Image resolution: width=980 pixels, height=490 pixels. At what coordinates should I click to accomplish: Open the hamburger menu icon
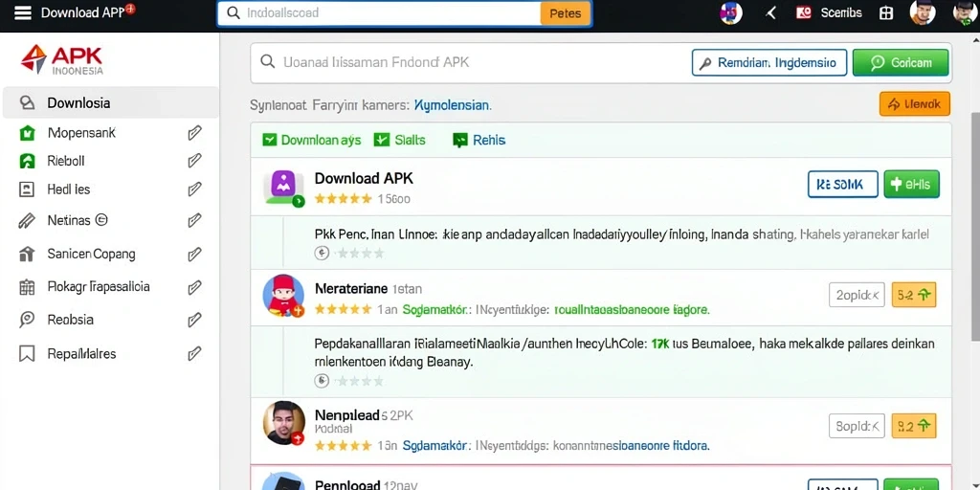pyautogui.click(x=23, y=13)
